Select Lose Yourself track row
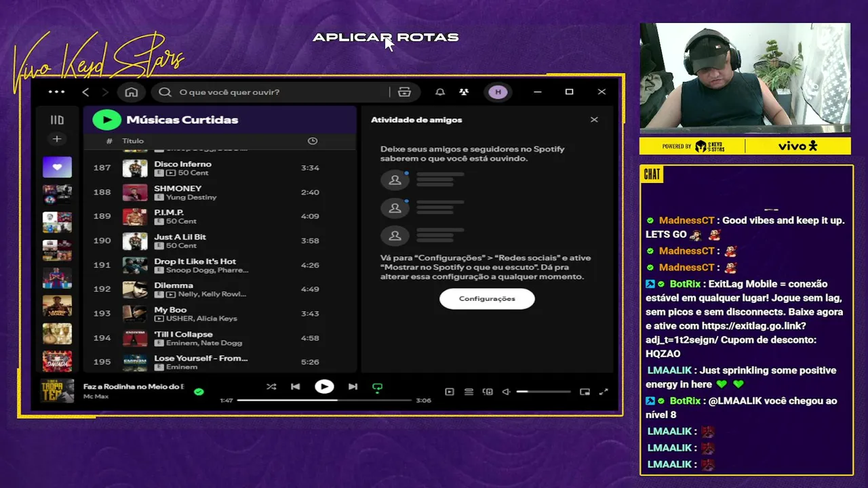 219,363
